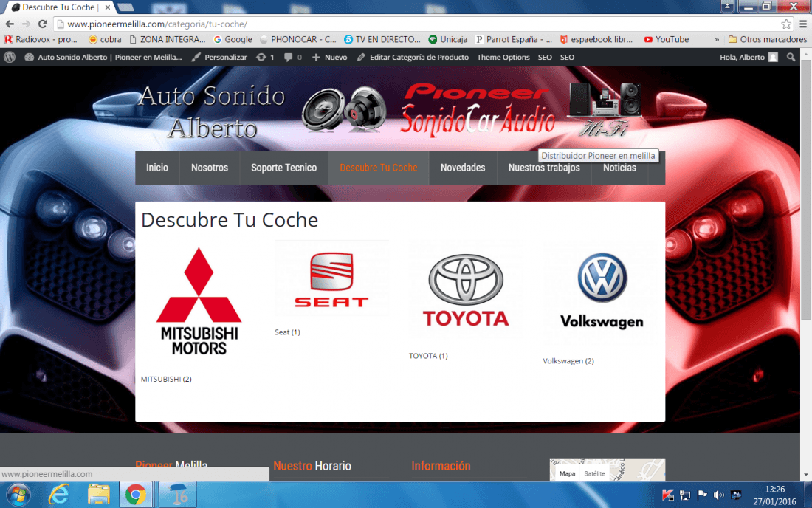Open the admin bar search magnifier

(791, 58)
